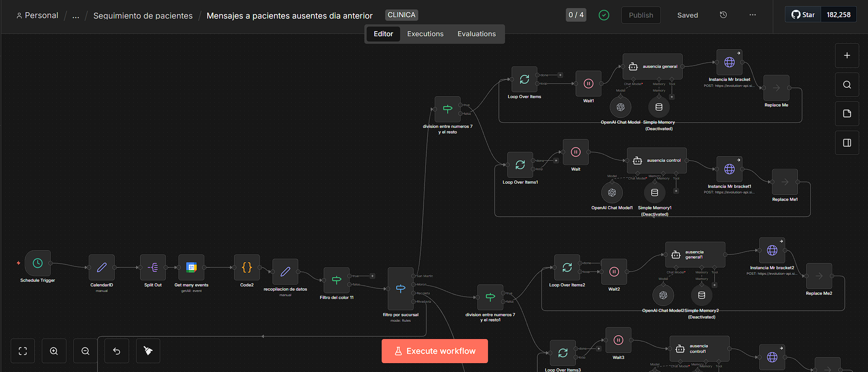Select the Loop Over Items1 node
Viewport: 868px width, 372px height.
click(520, 165)
